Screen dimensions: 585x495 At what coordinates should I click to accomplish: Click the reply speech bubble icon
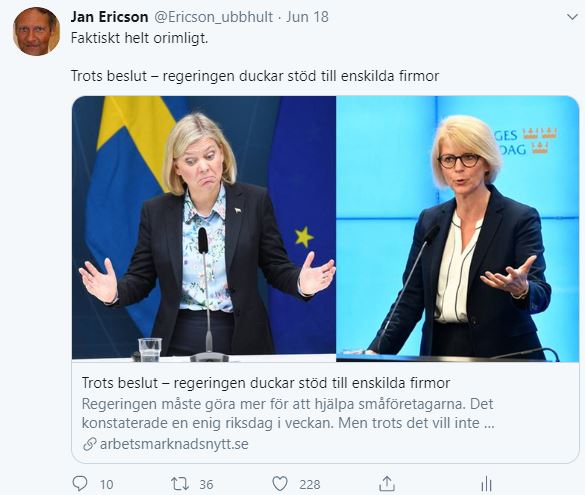click(x=79, y=484)
